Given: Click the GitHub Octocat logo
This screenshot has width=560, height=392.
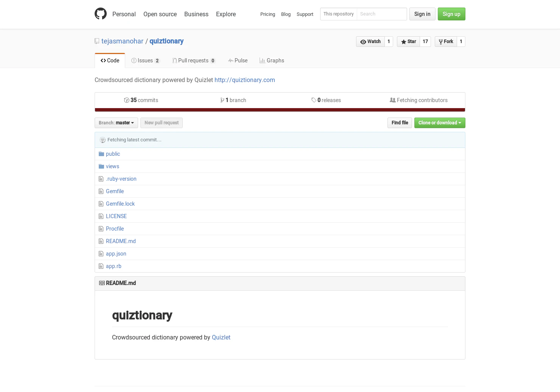Looking at the screenshot, I should (x=100, y=14).
